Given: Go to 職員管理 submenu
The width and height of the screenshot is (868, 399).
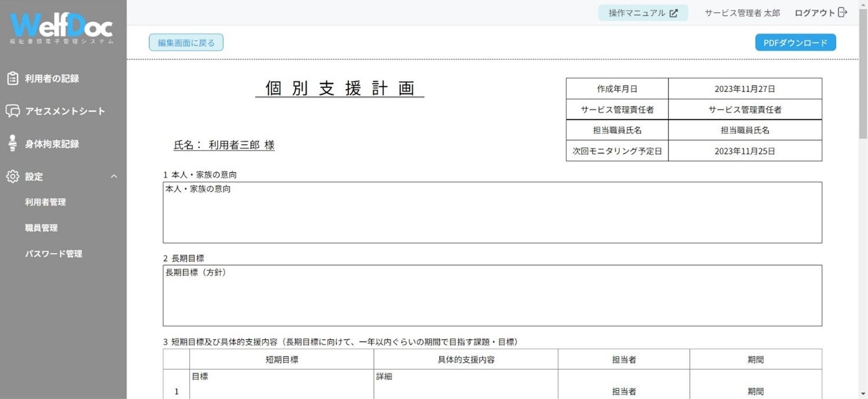Looking at the screenshot, I should 41,228.
